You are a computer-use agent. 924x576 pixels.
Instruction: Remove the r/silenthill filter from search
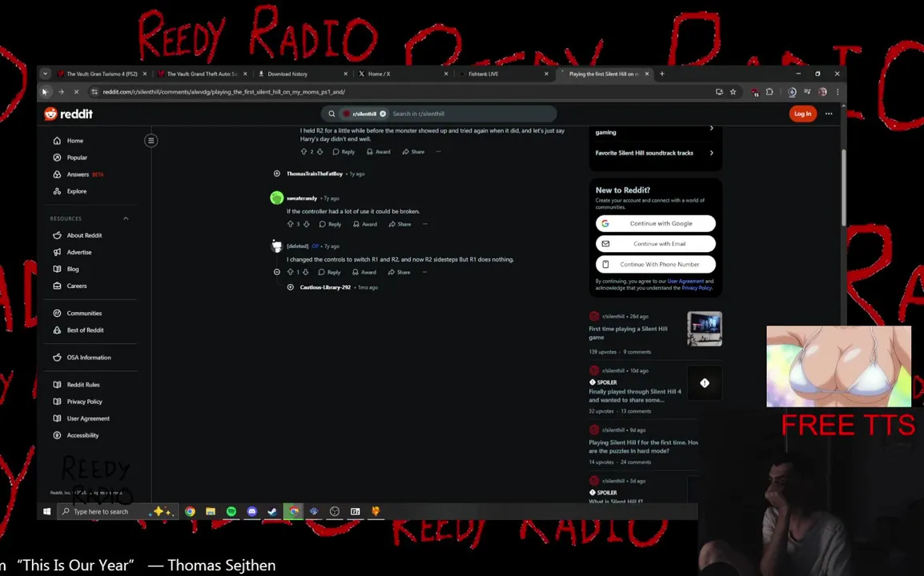click(x=383, y=114)
